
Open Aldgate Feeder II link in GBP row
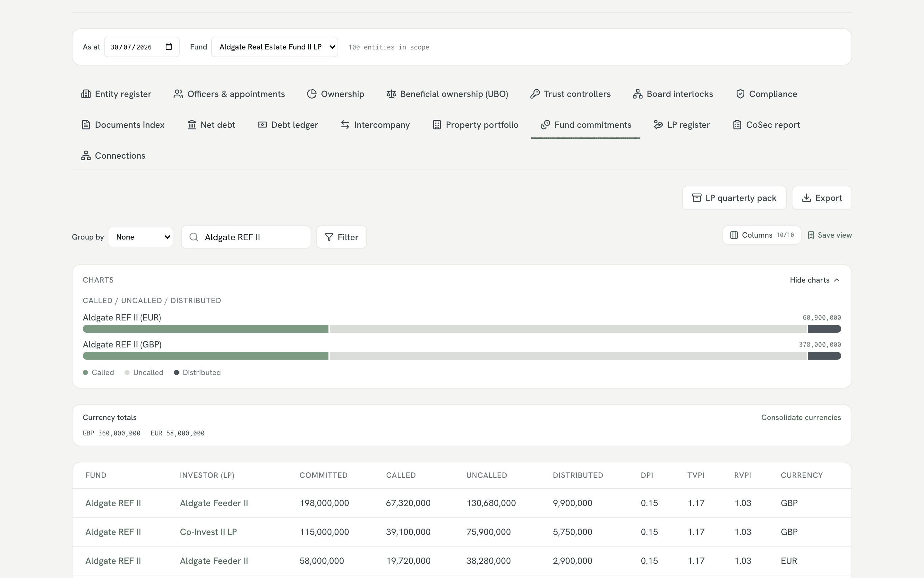point(214,503)
